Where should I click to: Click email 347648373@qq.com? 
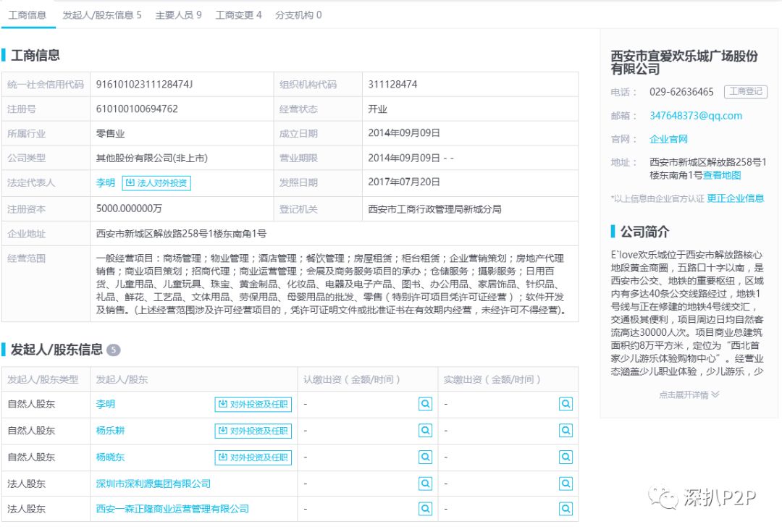tap(696, 116)
